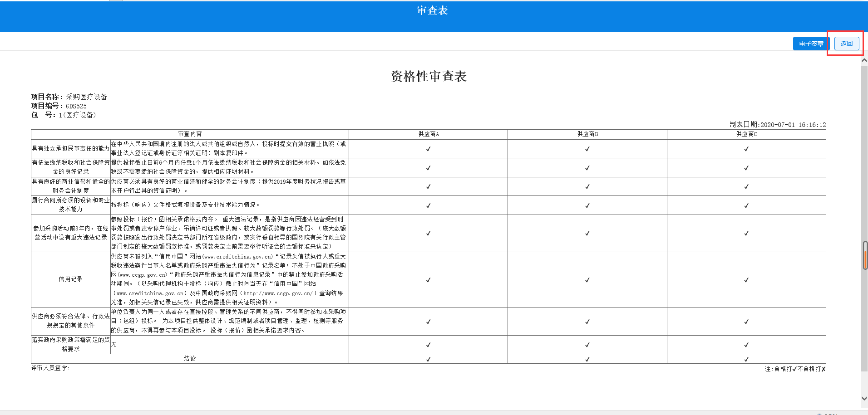The image size is (868, 415).
Task: Click the 结论 row label
Action: pos(190,359)
